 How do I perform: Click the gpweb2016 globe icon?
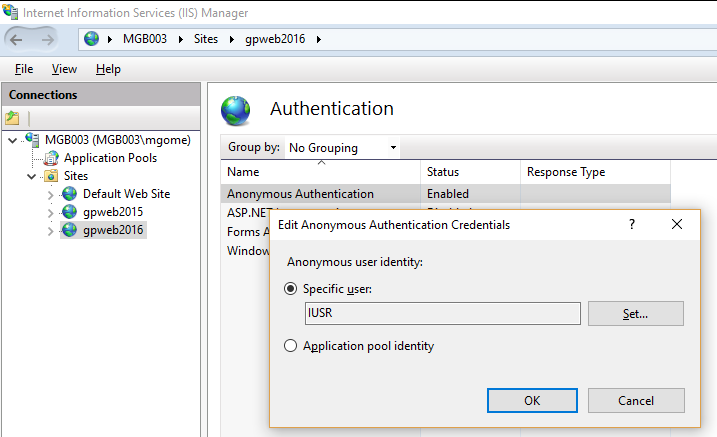[70, 229]
